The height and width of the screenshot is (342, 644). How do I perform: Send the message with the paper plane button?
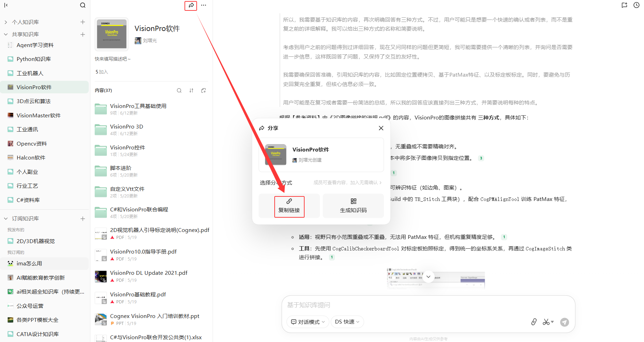point(565,322)
